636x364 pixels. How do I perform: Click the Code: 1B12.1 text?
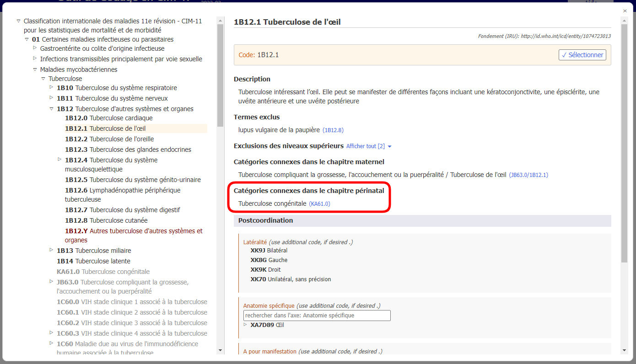pos(259,55)
